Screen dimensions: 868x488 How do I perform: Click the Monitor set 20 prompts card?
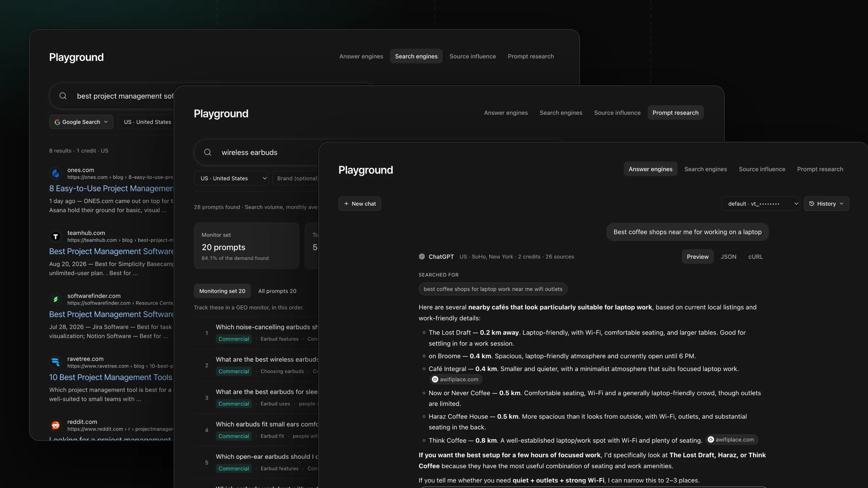[x=246, y=245]
